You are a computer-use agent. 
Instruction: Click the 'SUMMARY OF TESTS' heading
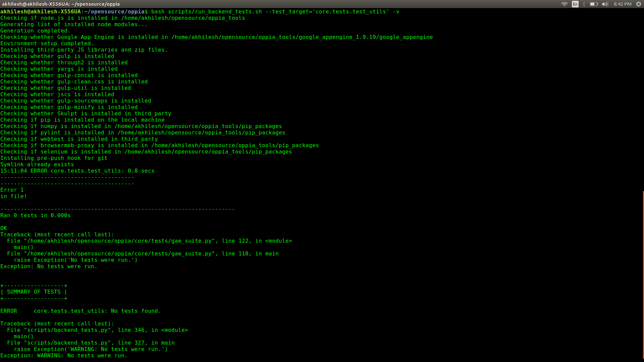click(x=34, y=292)
